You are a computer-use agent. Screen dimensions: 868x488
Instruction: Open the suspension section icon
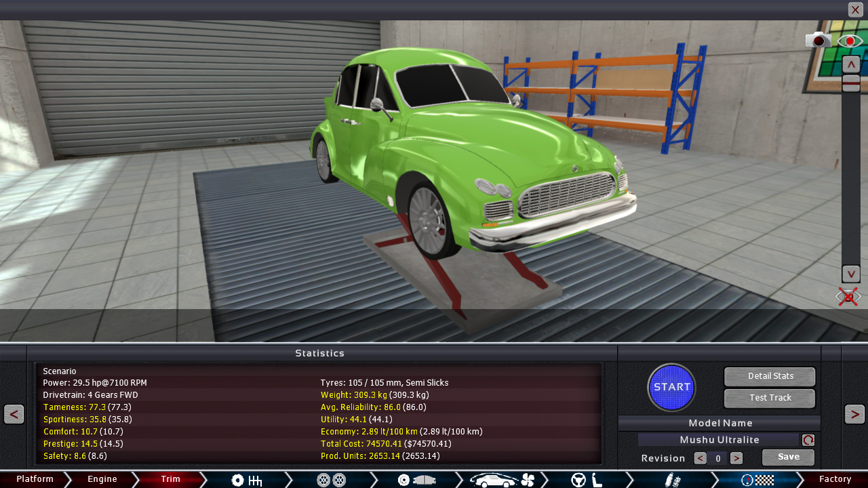(671, 480)
